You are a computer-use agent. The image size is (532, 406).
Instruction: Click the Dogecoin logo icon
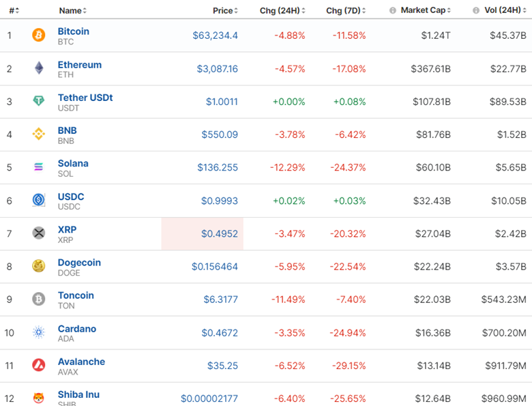coord(39,266)
